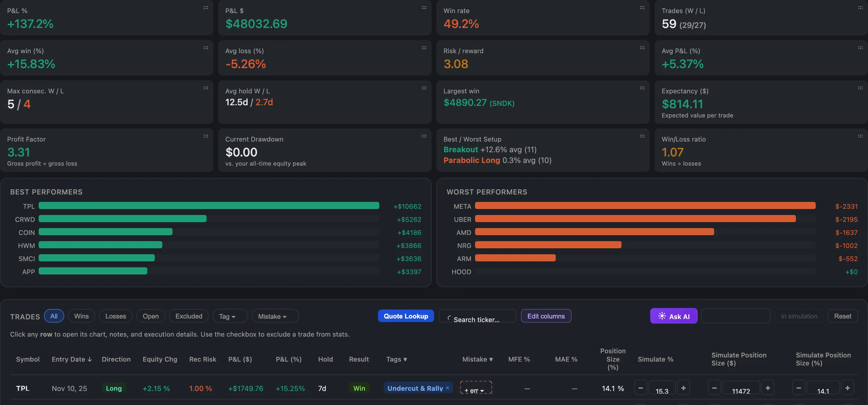
Task: Click the empty field beside Ask AI
Action: (736, 316)
